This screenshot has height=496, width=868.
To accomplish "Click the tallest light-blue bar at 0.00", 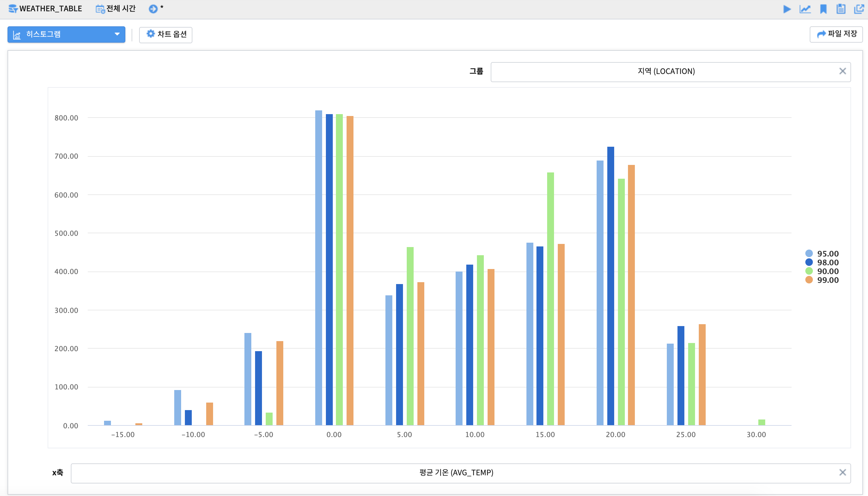I will pos(319,268).
